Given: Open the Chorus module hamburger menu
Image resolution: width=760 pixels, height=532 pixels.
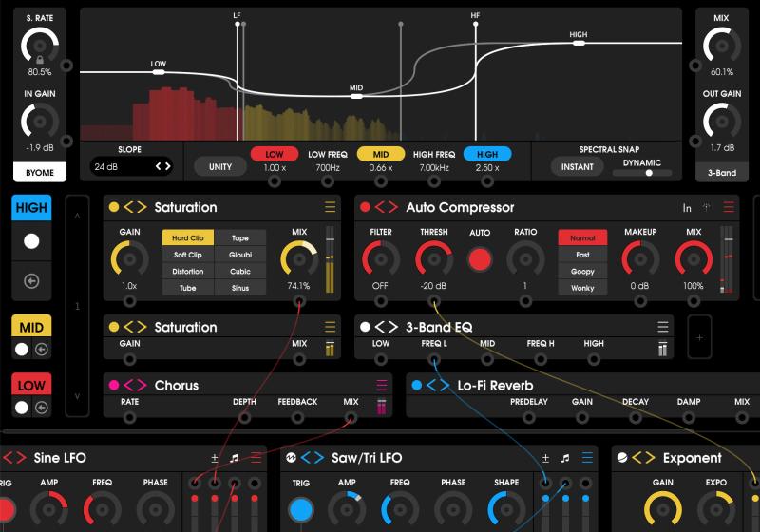Looking at the screenshot, I should pyautogui.click(x=382, y=385).
